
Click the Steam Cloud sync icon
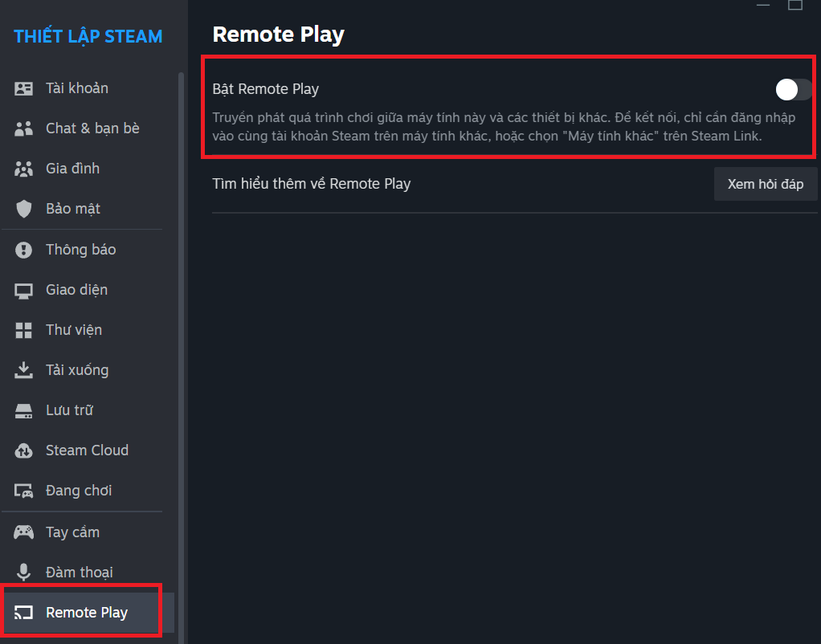(23, 450)
